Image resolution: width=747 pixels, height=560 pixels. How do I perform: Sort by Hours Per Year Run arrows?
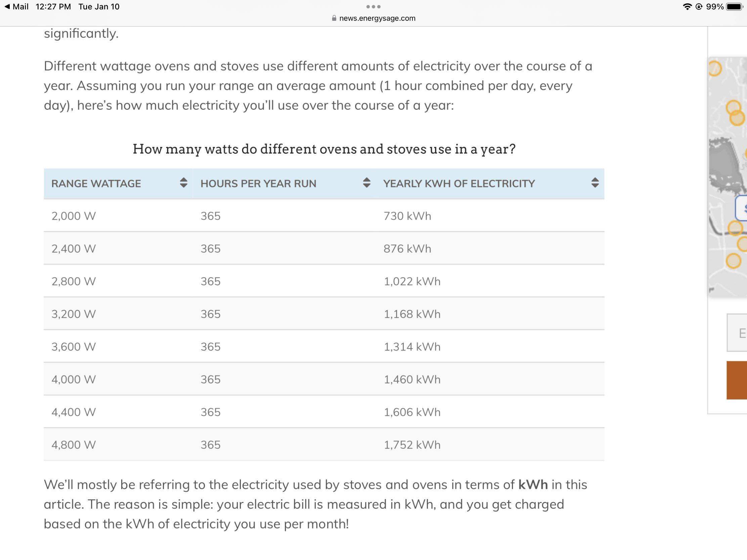click(x=366, y=183)
